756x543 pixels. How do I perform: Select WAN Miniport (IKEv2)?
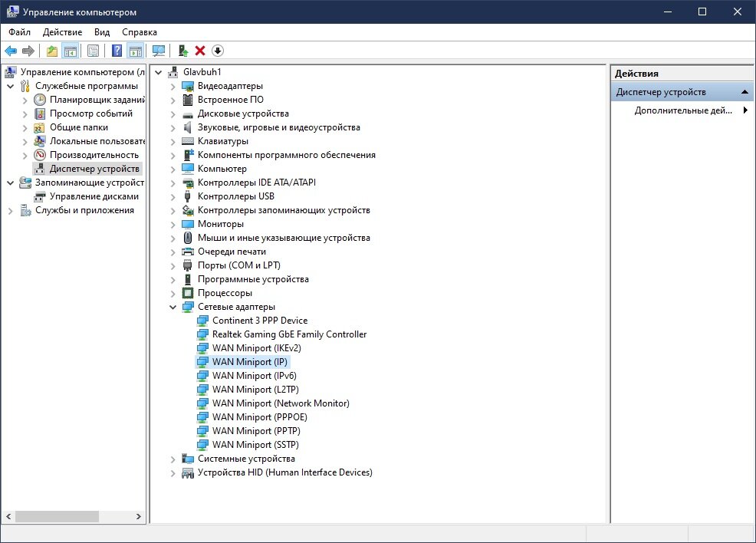257,348
